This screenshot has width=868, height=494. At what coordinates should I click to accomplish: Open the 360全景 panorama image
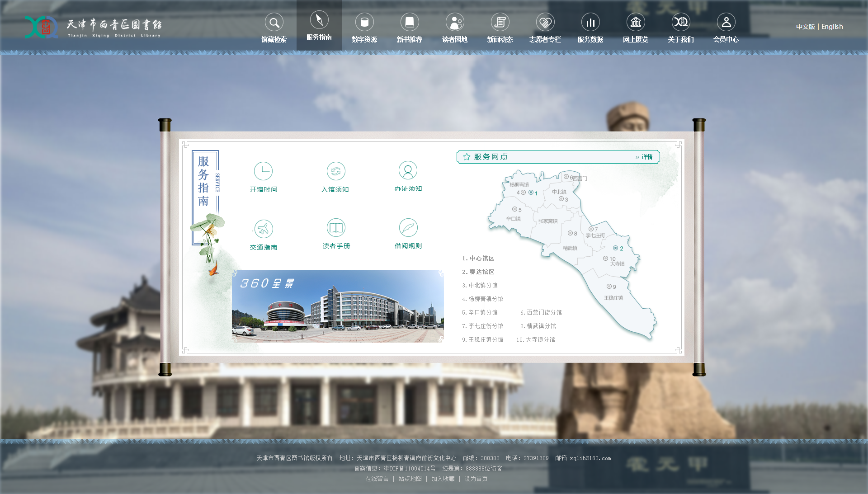coord(338,306)
